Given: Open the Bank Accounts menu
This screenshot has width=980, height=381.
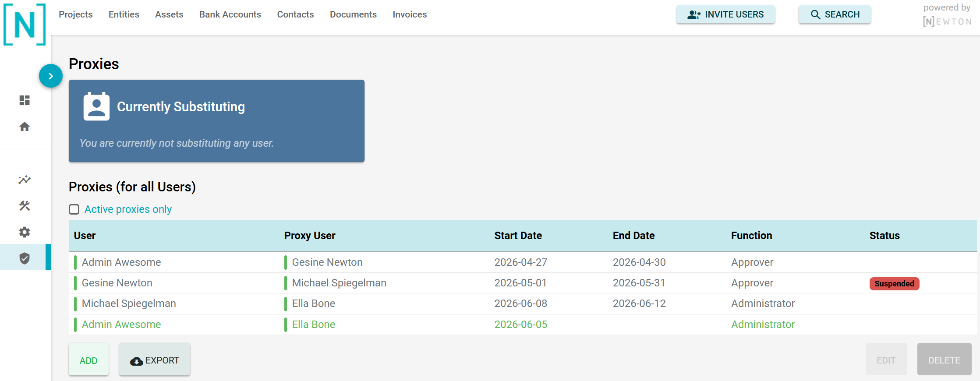Looking at the screenshot, I should [230, 14].
